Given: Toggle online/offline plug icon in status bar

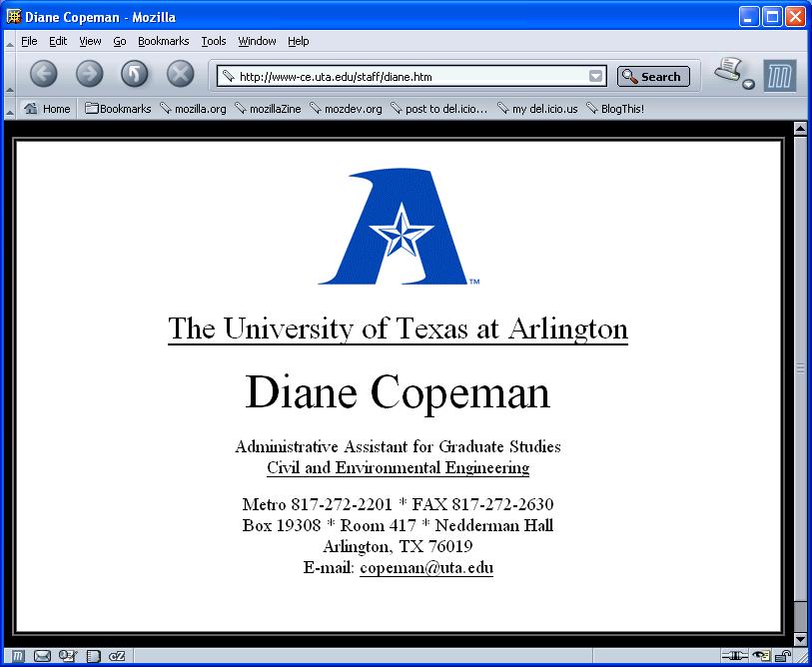Looking at the screenshot, I should pos(734,656).
